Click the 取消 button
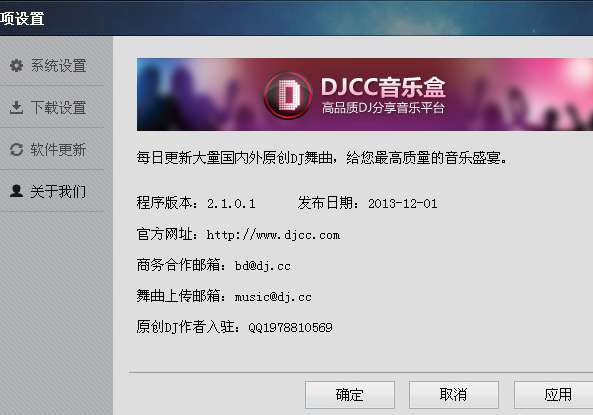This screenshot has width=593, height=415. (453, 395)
